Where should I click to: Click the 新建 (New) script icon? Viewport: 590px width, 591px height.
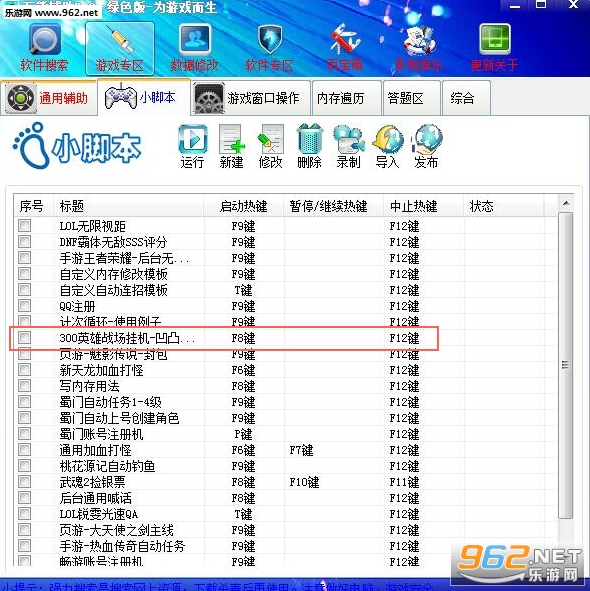tap(231, 139)
